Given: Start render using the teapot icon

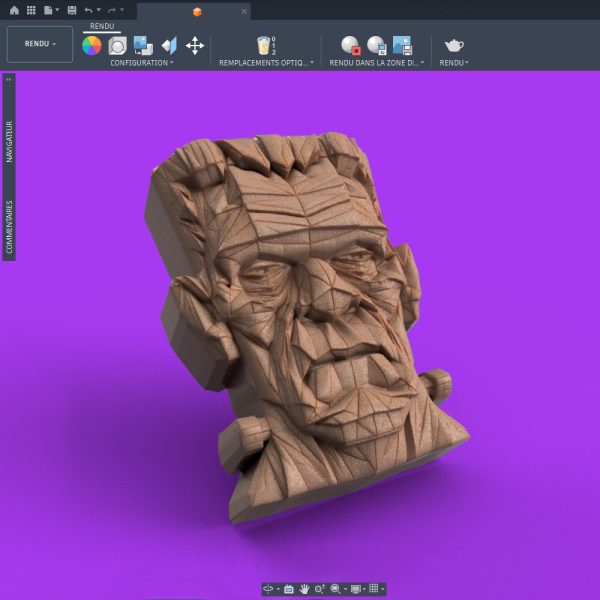Looking at the screenshot, I should point(454,46).
